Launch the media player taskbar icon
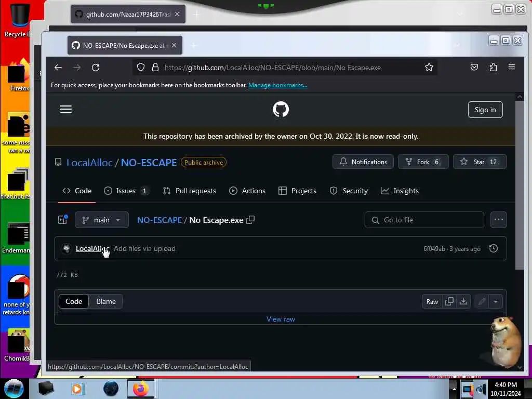Viewport: 532px width, 399px height. 77,389
